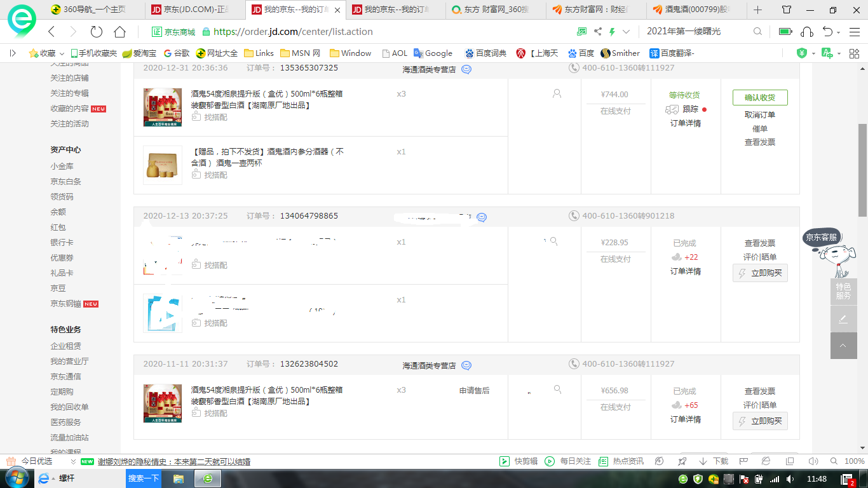This screenshot has height=488, width=868.
Task: Click the address bar search magnifier icon
Action: point(757,32)
